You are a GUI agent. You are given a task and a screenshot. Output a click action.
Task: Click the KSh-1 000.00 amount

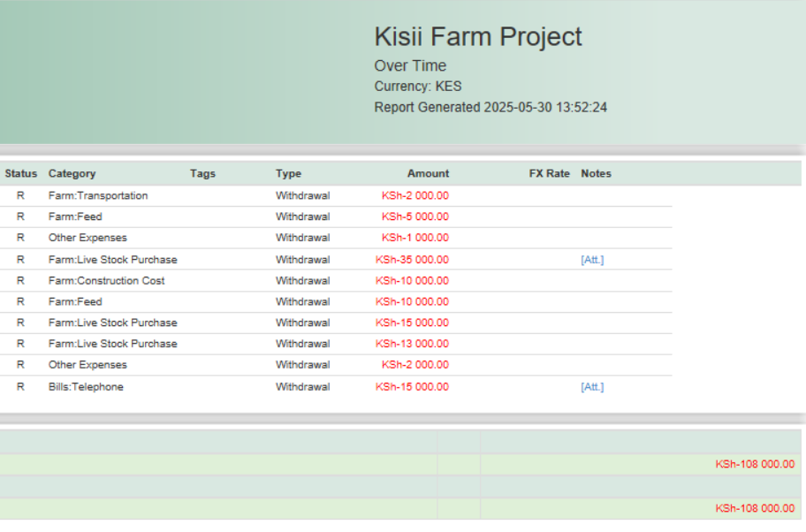pos(414,238)
